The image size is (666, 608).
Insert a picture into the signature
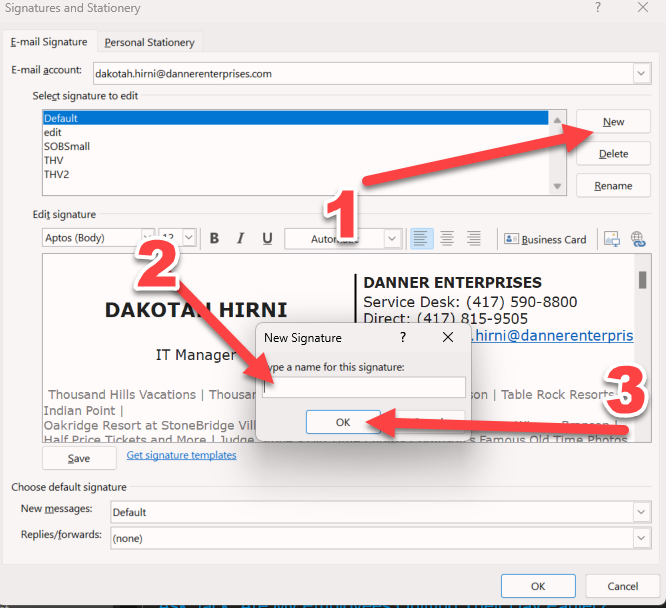tap(612, 239)
